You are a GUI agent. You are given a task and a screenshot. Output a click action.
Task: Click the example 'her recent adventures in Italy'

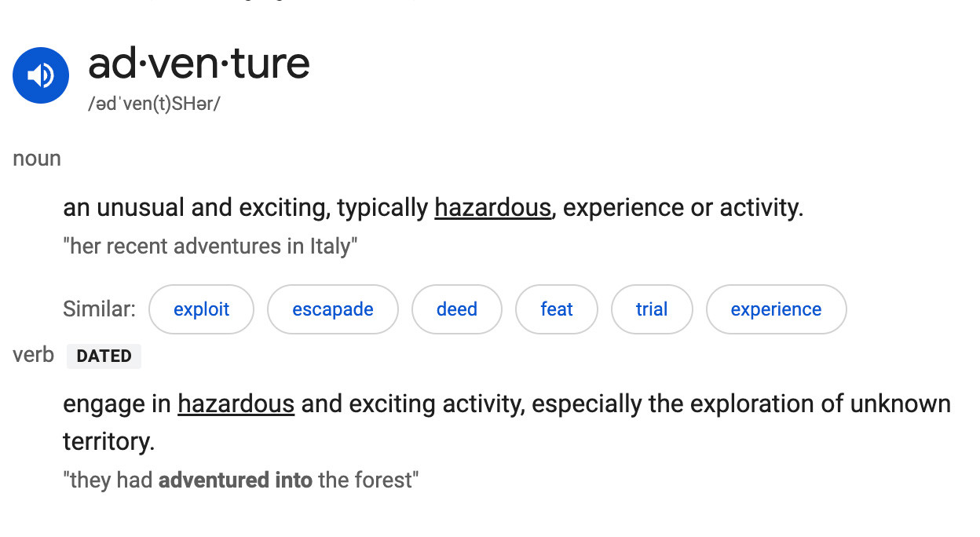210,247
